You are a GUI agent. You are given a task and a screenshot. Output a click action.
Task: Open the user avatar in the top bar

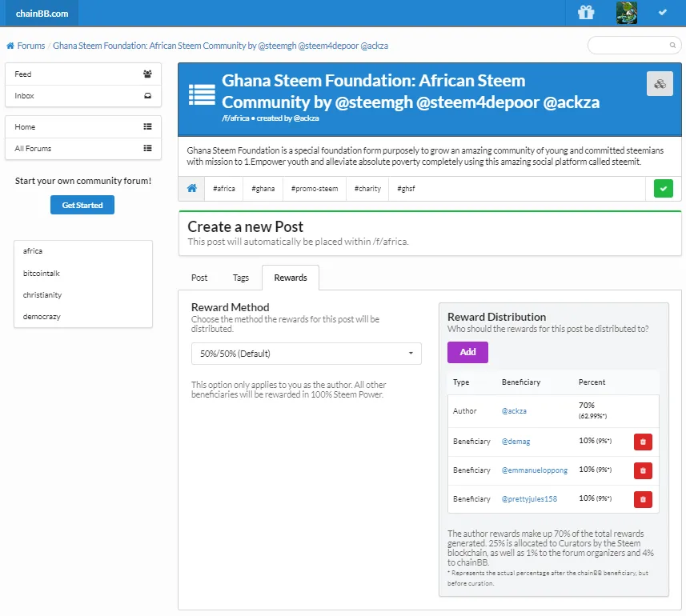[627, 13]
